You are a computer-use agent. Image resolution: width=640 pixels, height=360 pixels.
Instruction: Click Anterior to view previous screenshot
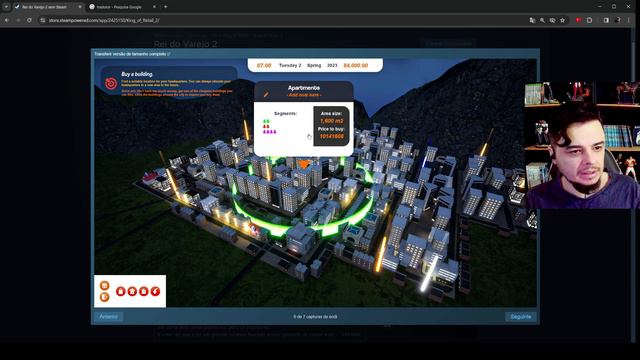click(109, 316)
